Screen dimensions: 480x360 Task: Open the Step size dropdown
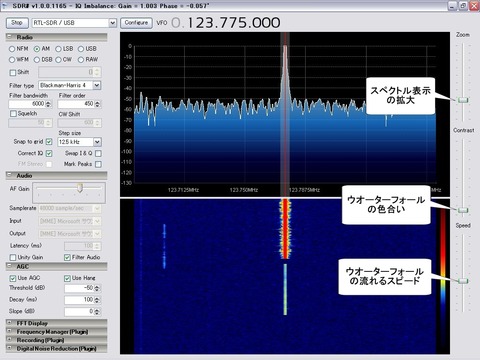tap(97, 142)
